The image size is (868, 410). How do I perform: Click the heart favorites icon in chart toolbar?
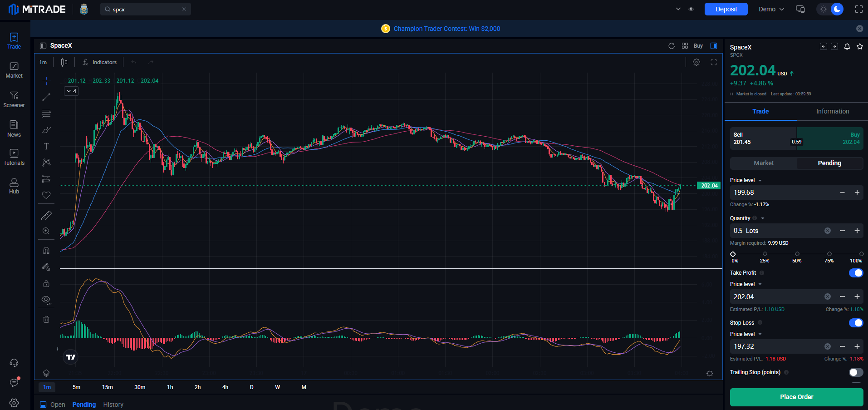[46, 195]
